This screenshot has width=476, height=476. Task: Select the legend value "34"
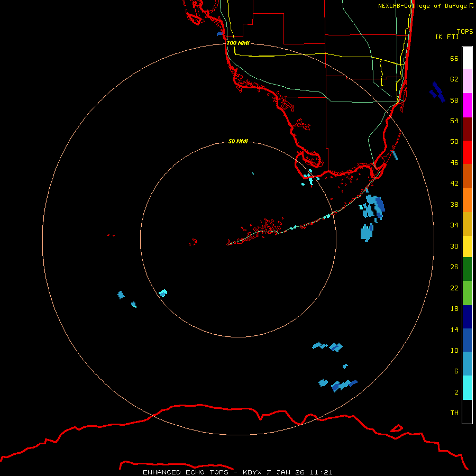454,225
